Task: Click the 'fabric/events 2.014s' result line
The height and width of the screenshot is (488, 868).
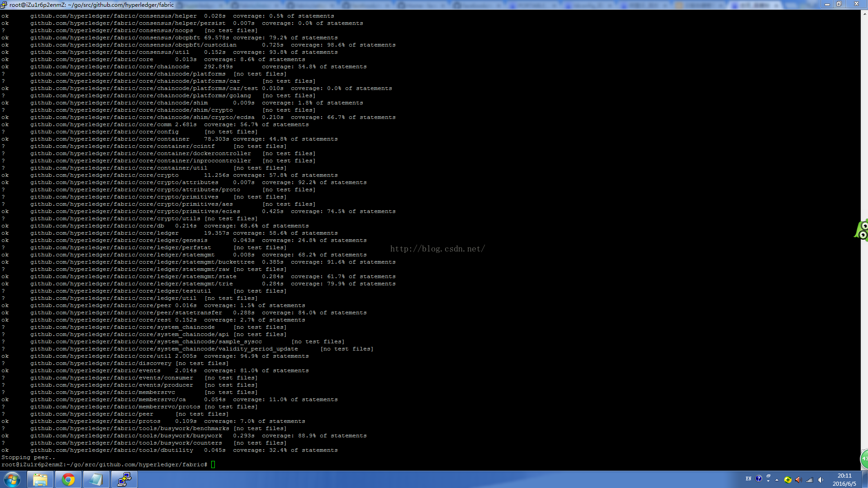Action: pyautogui.click(x=155, y=370)
